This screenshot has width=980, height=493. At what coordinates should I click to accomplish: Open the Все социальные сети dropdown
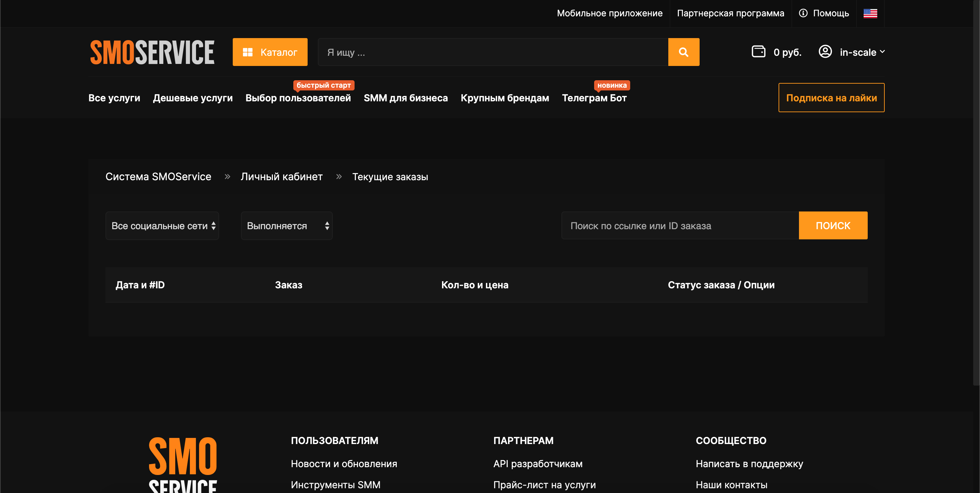(162, 226)
